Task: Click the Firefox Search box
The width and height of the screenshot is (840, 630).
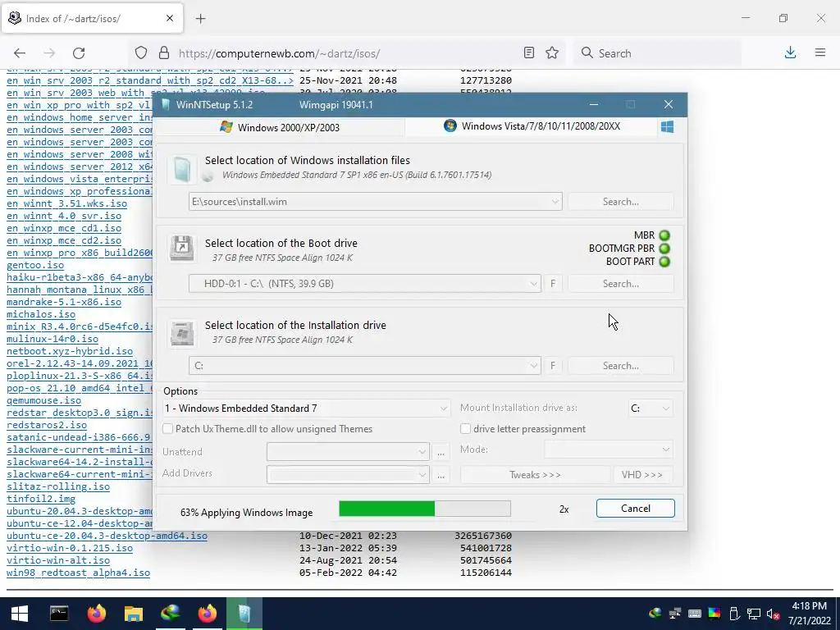Action: pyautogui.click(x=657, y=53)
